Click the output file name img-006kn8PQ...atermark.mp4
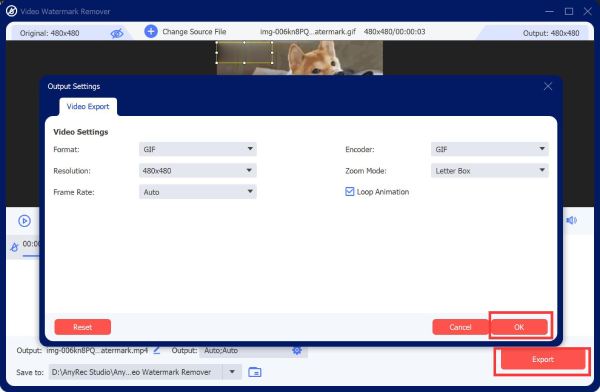Screen dimensions: 600x392 click(x=97, y=350)
